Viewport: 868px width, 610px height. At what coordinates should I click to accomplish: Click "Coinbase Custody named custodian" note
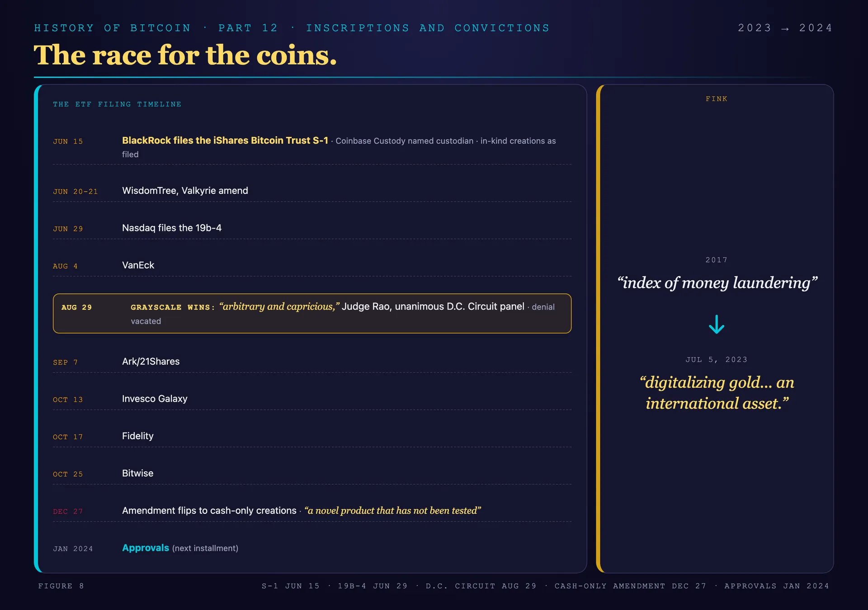click(404, 141)
